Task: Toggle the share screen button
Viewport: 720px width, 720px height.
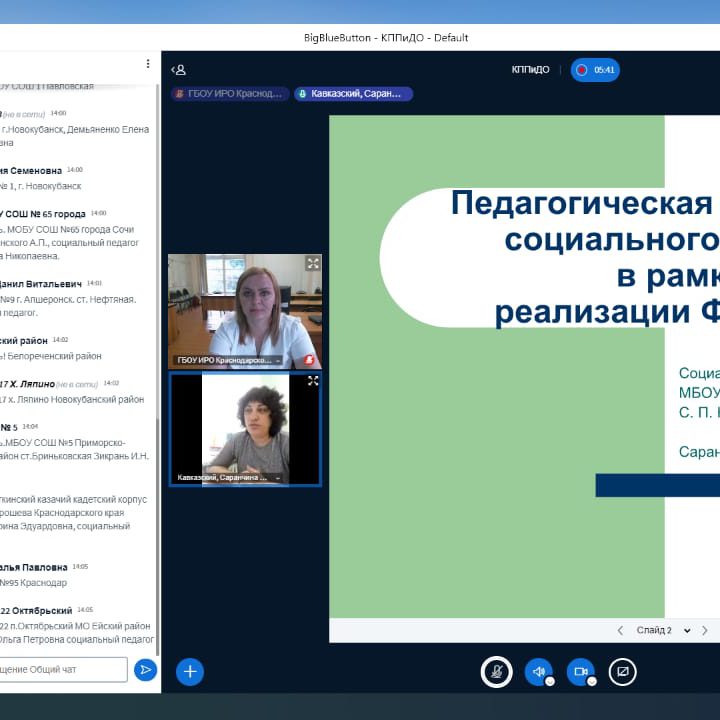Action: (622, 672)
